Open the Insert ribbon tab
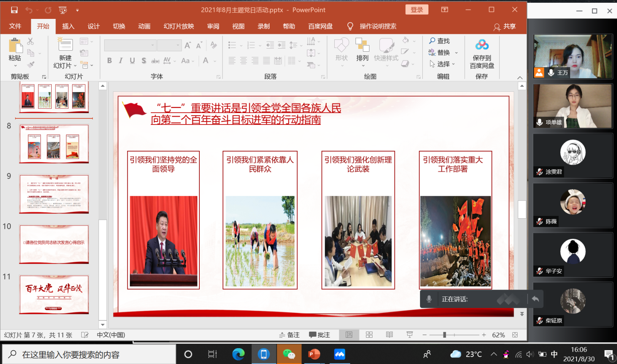617x364 pixels. (68, 26)
